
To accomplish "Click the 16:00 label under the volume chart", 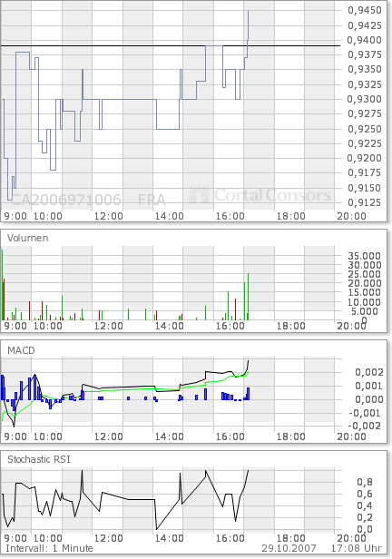I will click(230, 326).
